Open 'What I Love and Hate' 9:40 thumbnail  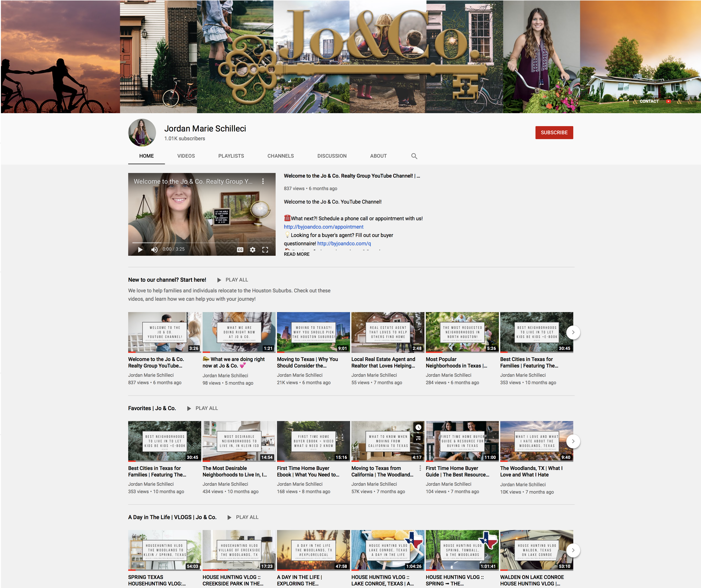pyautogui.click(x=536, y=441)
